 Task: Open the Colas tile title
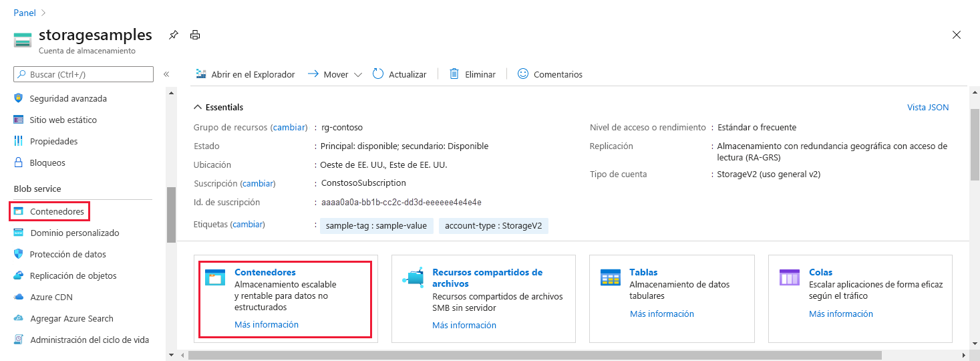tap(821, 272)
